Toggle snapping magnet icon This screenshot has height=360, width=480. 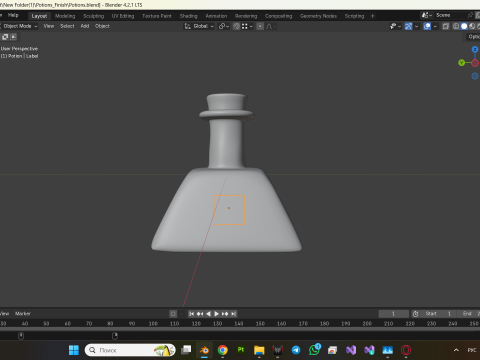click(x=236, y=26)
